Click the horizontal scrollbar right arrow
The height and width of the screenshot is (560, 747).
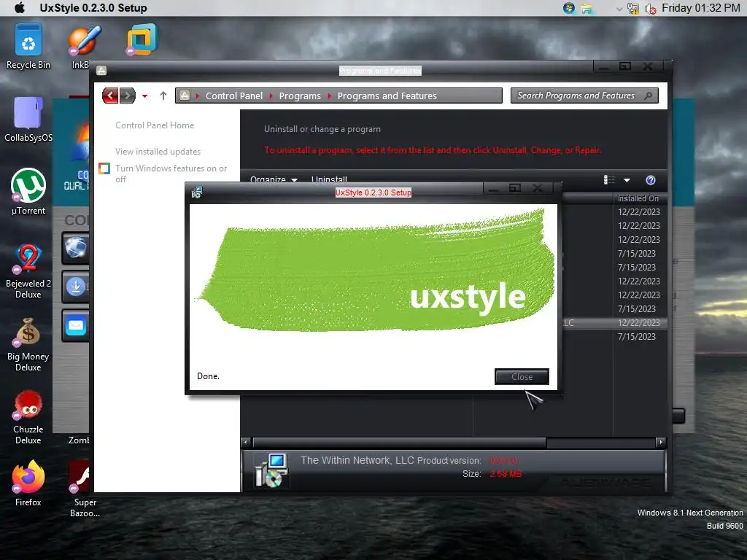660,443
